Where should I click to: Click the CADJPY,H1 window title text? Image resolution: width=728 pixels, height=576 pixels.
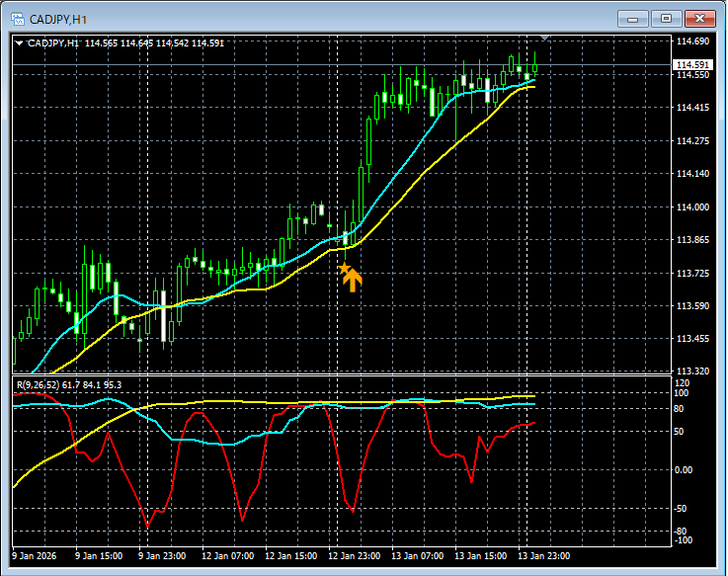(x=58, y=20)
